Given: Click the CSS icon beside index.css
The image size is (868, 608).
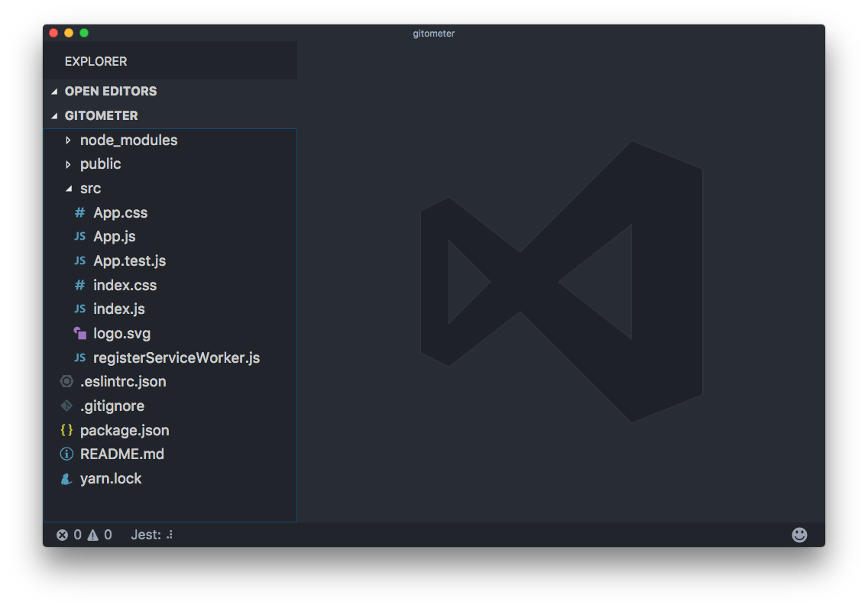Looking at the screenshot, I should (79, 284).
